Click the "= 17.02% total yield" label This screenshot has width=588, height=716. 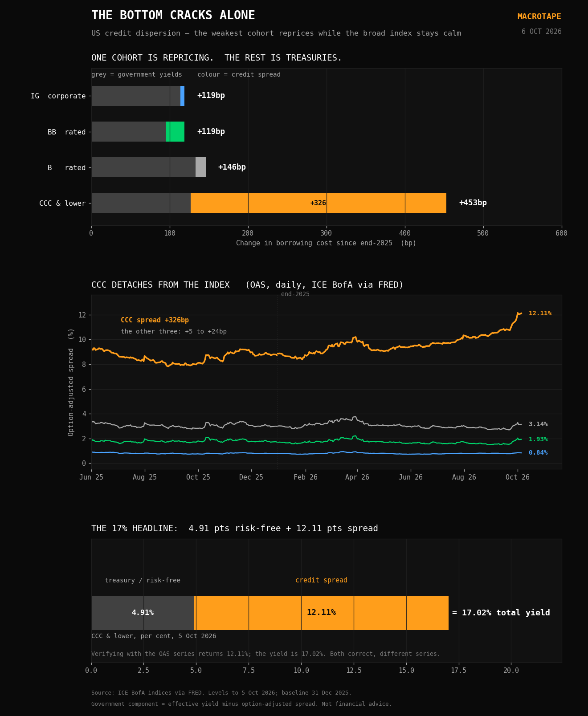pyautogui.click(x=501, y=613)
